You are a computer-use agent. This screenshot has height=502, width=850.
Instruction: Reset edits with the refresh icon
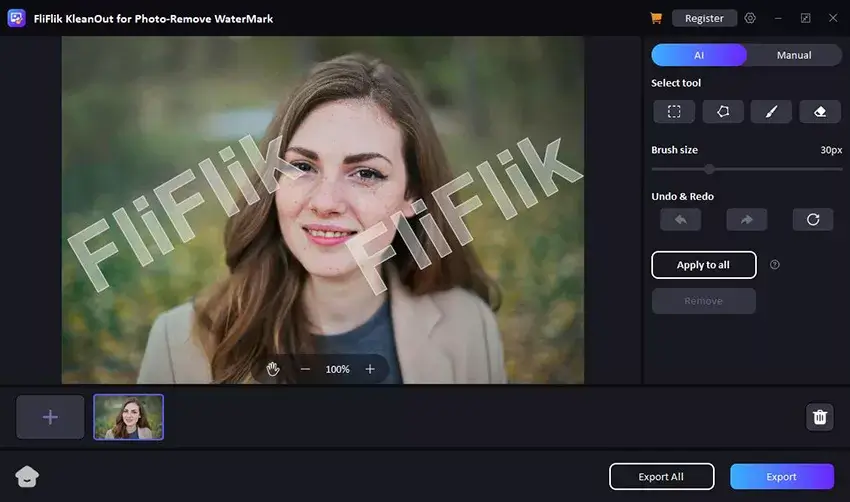point(813,220)
